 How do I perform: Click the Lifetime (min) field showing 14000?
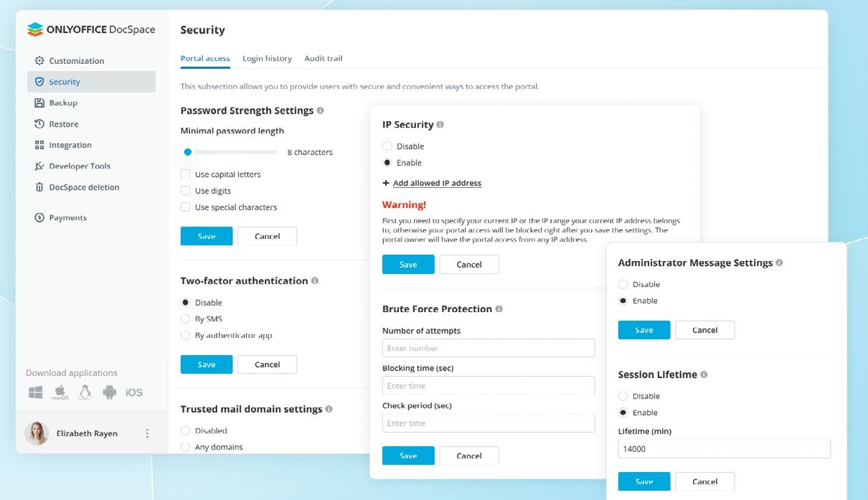pos(725,449)
